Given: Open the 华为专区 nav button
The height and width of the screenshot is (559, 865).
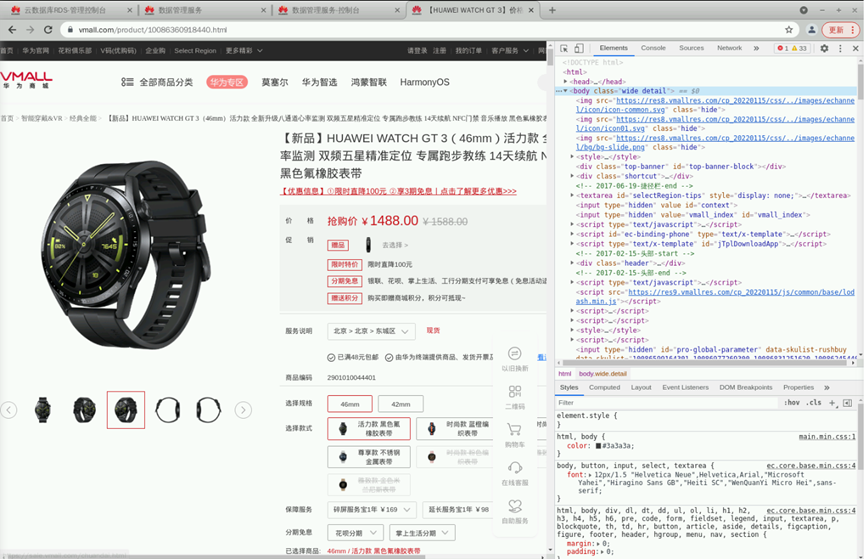Looking at the screenshot, I should click(x=227, y=82).
